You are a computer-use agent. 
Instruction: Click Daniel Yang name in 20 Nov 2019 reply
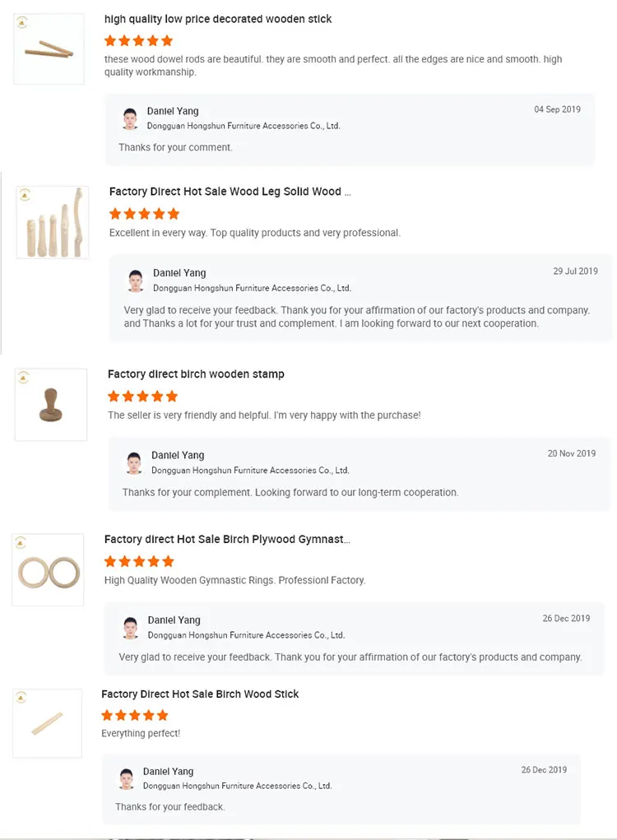[x=177, y=455]
